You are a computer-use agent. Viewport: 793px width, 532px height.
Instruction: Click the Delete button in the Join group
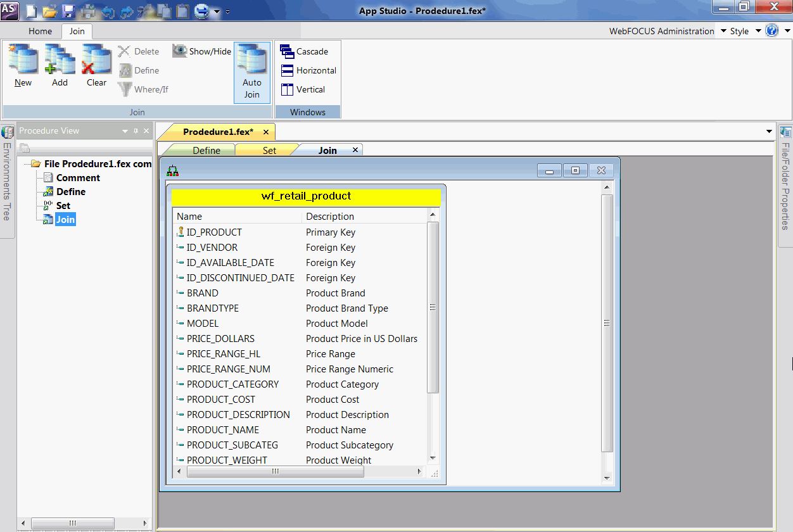pyautogui.click(x=139, y=51)
